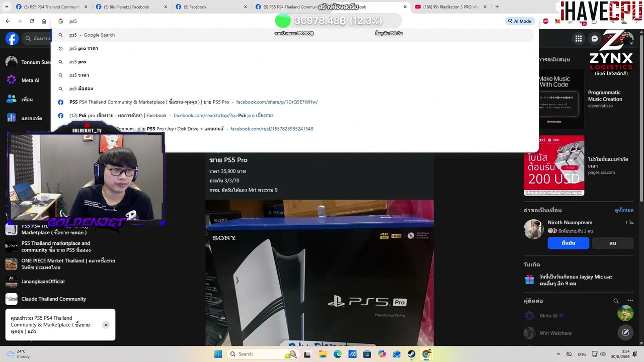644x362 pixels.
Task: Close the PlayStation 5 PRO YouTube tab
Action: point(485,7)
